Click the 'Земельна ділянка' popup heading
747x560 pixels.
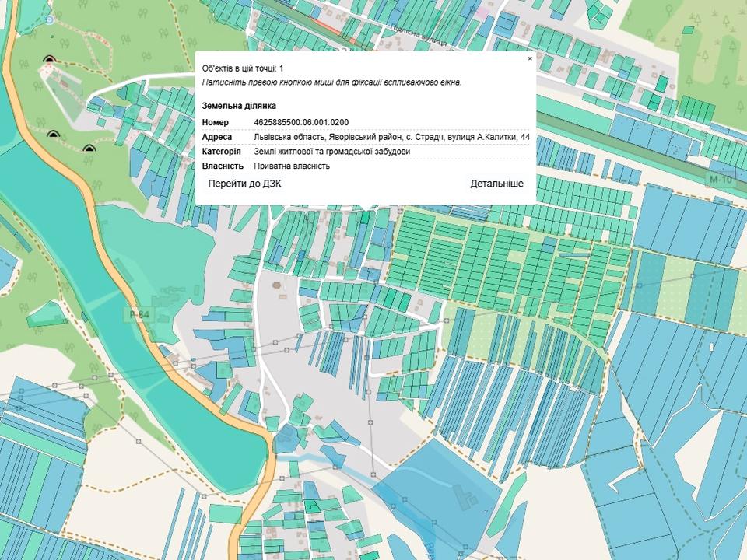pos(239,106)
